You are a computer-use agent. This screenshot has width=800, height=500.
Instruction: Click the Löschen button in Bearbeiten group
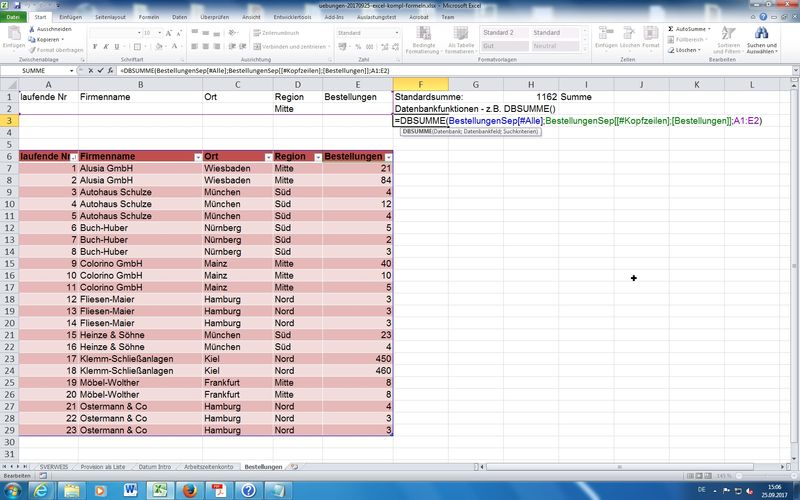tap(686, 49)
